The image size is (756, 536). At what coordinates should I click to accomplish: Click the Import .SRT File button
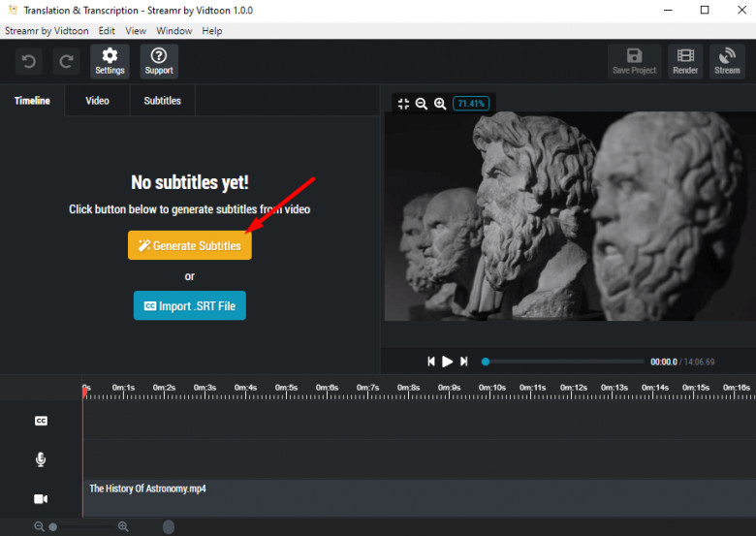click(x=190, y=306)
